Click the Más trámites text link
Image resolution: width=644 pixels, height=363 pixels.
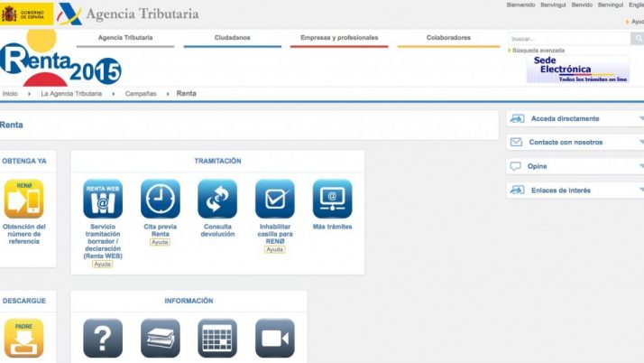(x=332, y=227)
